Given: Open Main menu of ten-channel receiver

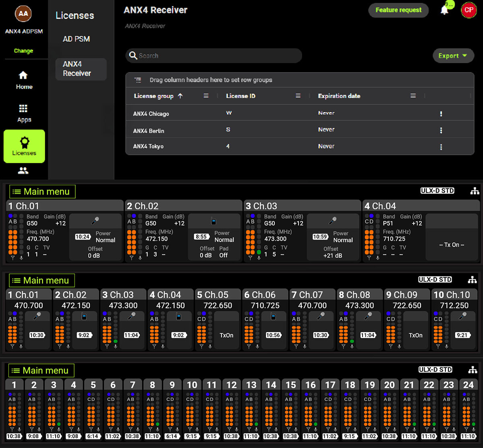Looking at the screenshot, I should [x=42, y=280].
